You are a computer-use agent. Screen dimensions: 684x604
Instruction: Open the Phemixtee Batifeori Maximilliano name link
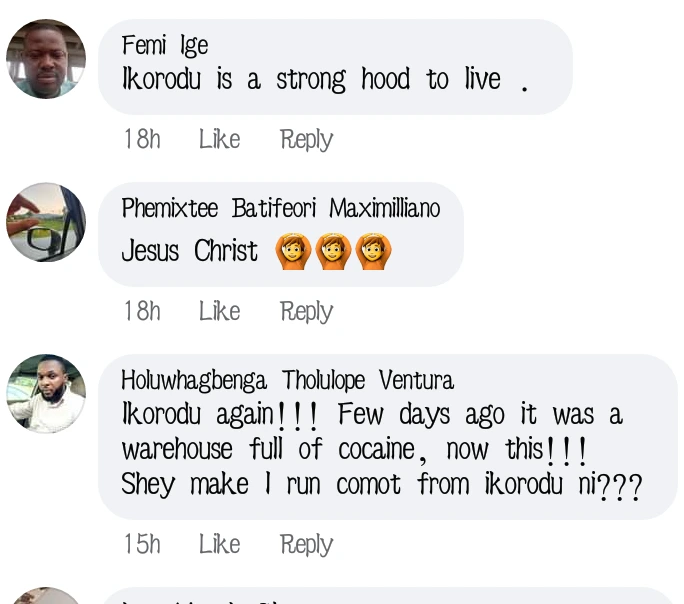click(280, 208)
